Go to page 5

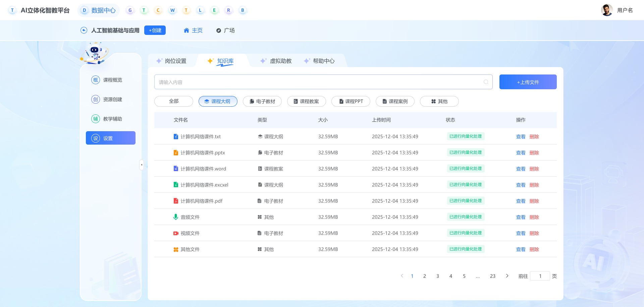464,276
